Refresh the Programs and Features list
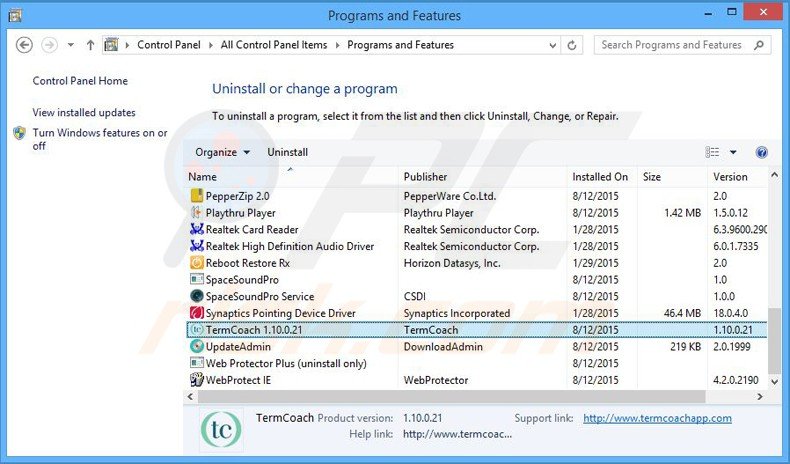The width and height of the screenshot is (790, 464). (x=572, y=45)
